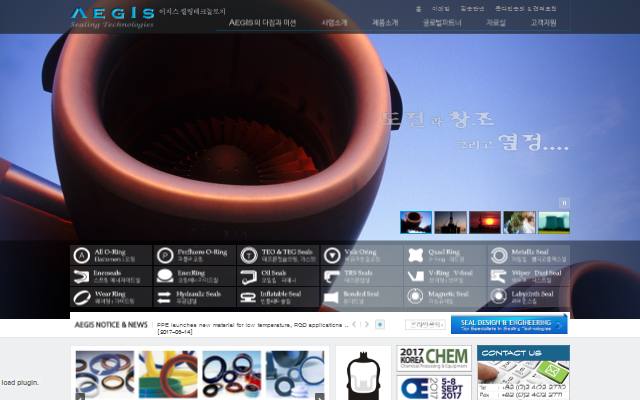Image resolution: width=640 pixels, height=400 pixels.
Task: Open the 사업소개 menu item
Action: click(x=334, y=23)
